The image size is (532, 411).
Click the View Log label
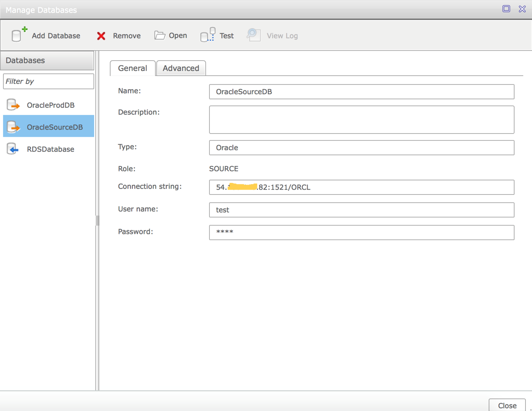(282, 36)
